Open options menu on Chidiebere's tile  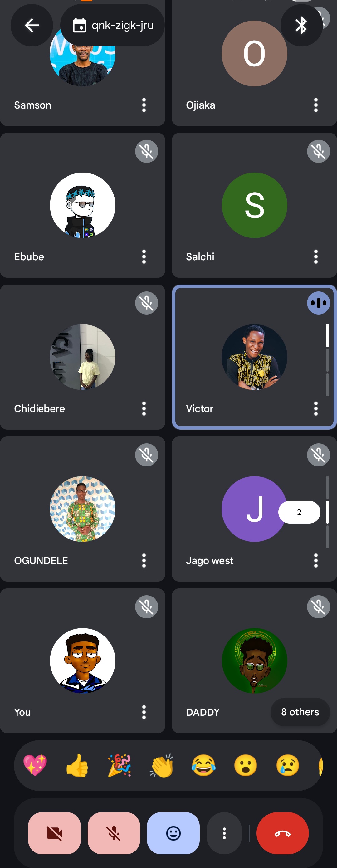tap(144, 408)
